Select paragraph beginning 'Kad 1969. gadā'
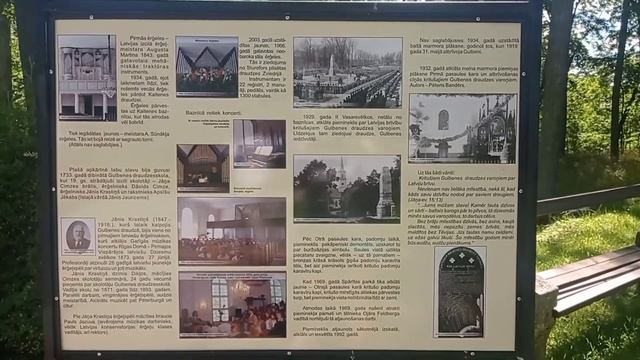The width and height of the screenshot is (640, 360). tap(347, 290)
